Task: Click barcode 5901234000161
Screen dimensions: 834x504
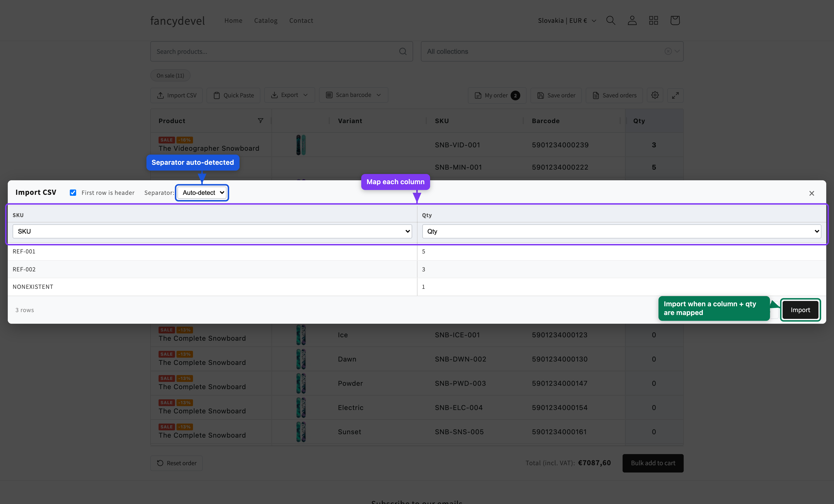Action: pyautogui.click(x=559, y=432)
